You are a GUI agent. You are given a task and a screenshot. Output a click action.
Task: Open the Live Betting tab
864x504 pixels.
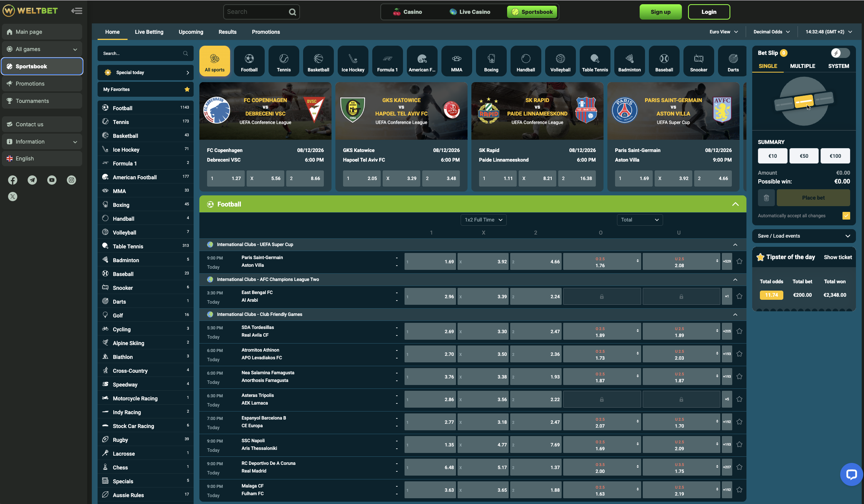[x=149, y=32]
